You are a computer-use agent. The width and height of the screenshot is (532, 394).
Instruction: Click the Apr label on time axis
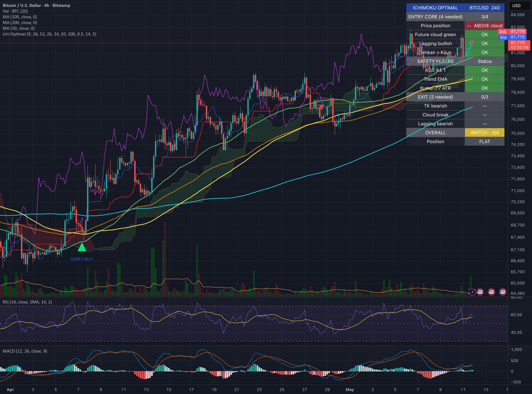[x=10, y=389]
